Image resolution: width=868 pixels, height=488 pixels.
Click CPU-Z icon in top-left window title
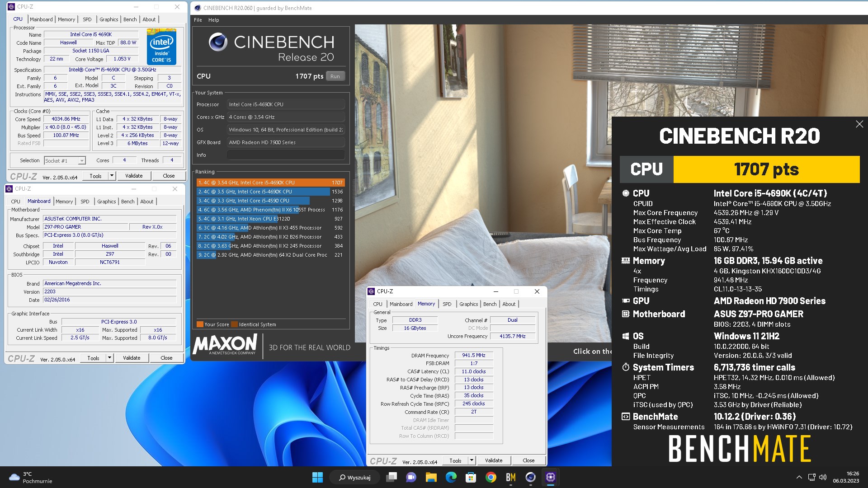11,7
